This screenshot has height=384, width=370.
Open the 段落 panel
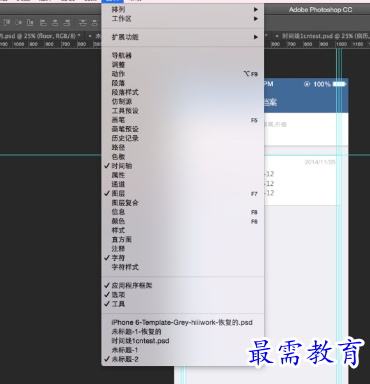(183, 83)
